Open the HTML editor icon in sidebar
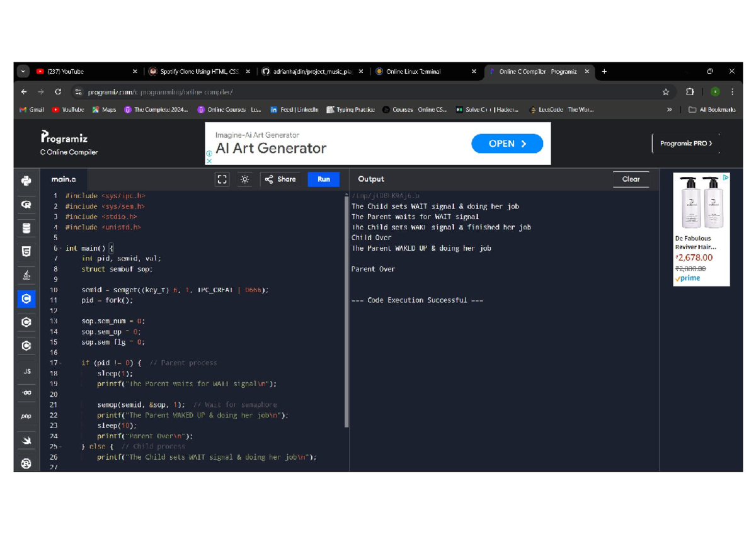 pos(26,252)
